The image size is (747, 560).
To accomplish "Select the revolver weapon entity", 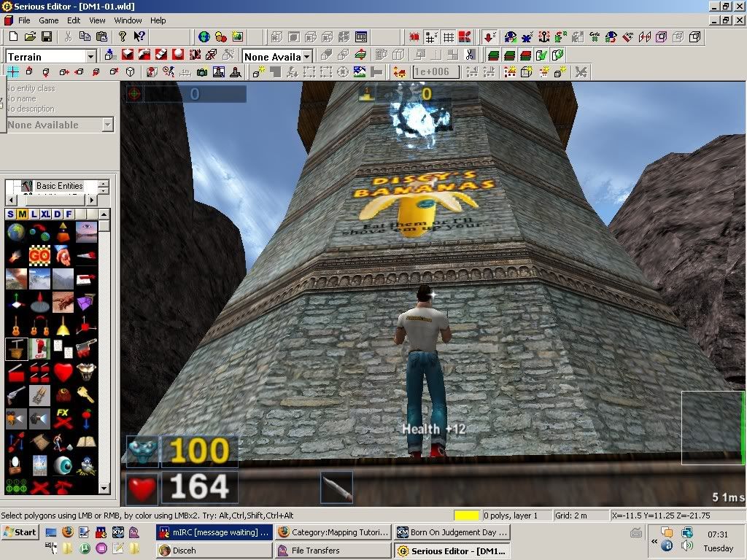I will [x=16, y=396].
